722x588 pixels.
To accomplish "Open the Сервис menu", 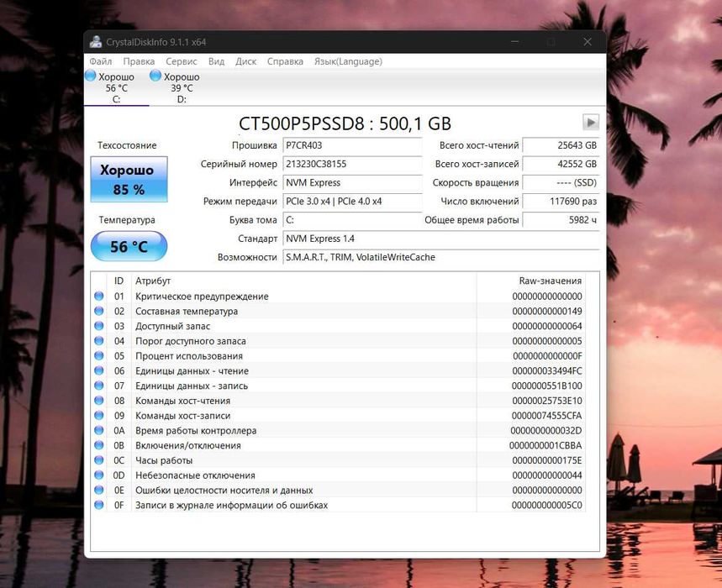I will tap(182, 61).
